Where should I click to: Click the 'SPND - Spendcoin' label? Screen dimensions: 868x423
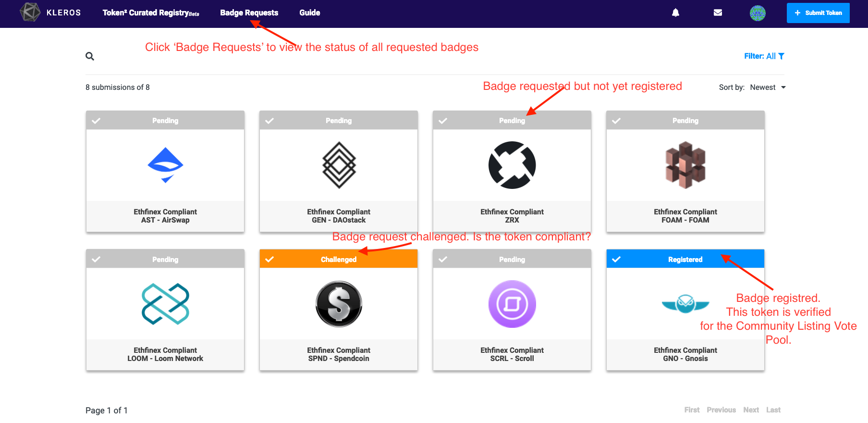click(339, 359)
